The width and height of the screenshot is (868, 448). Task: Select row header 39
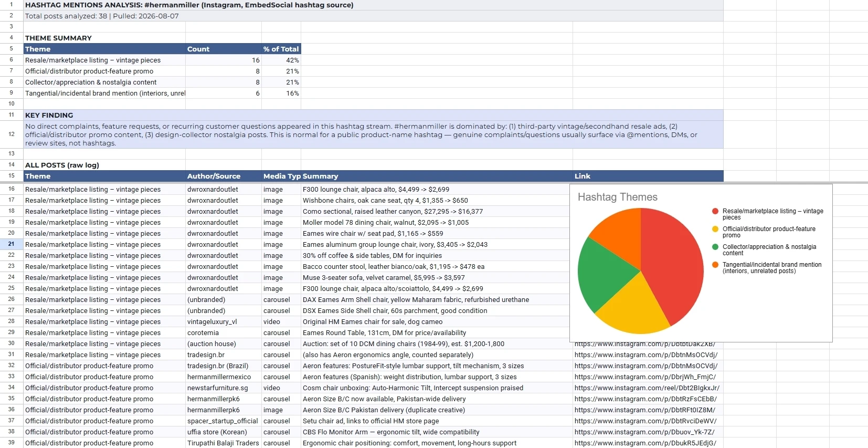point(11,442)
